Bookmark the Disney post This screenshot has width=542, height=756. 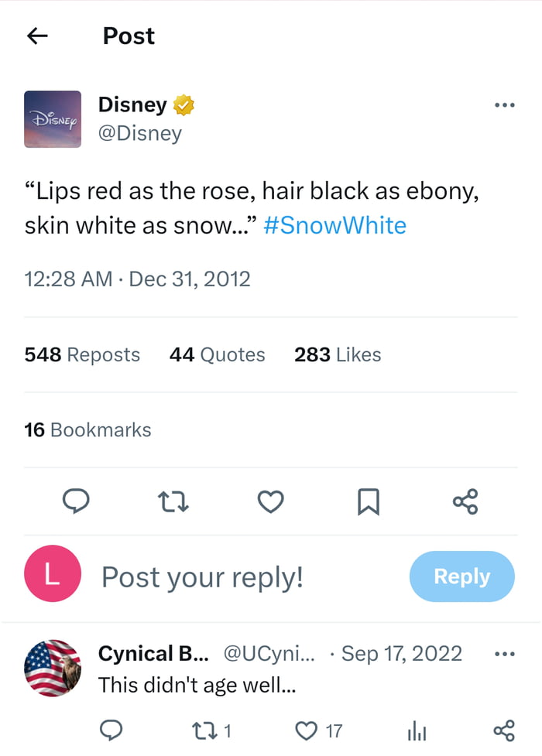(x=368, y=502)
